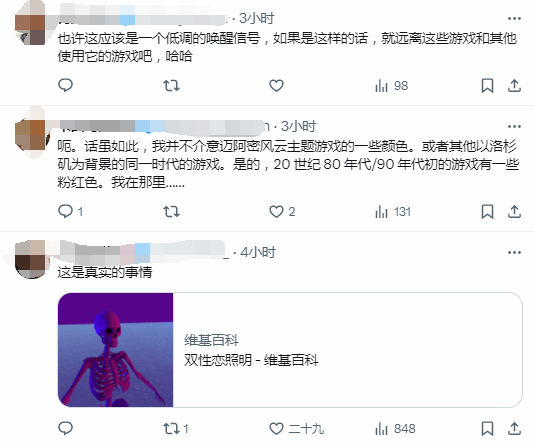View analytics showing 131 views

click(x=393, y=211)
